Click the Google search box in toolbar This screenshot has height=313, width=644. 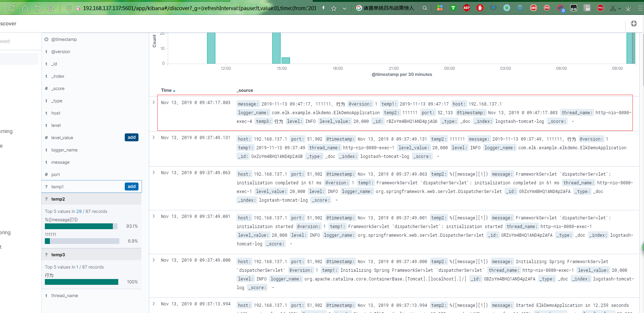[x=388, y=8]
